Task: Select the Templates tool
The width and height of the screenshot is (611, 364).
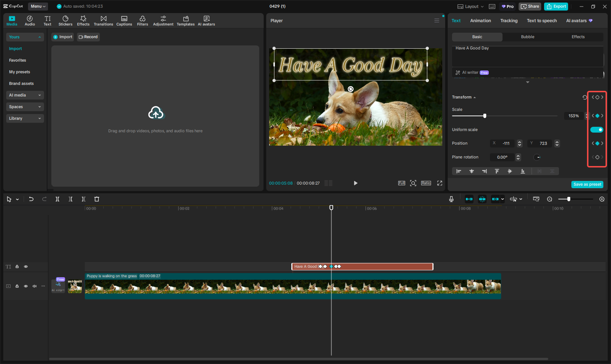Action: click(x=185, y=20)
